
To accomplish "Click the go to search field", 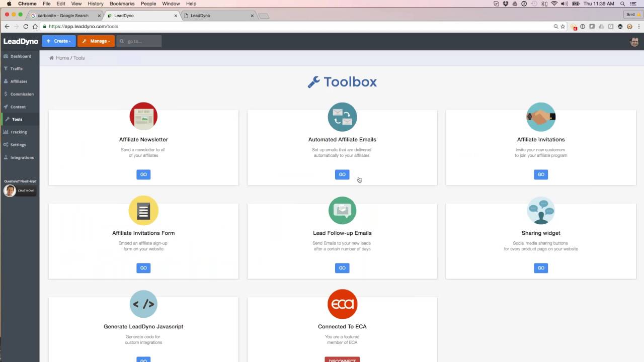I will pyautogui.click(x=139, y=41).
